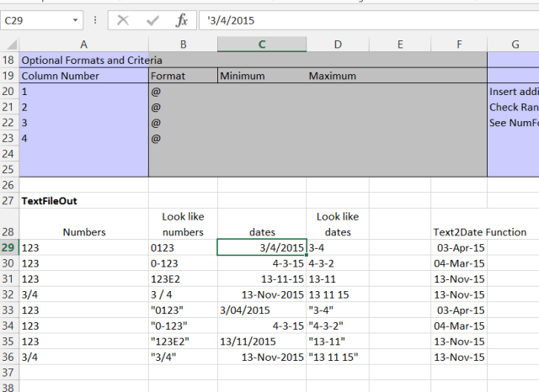The image size is (539, 392).
Task: Select row 18 header
Action: (x=9, y=60)
